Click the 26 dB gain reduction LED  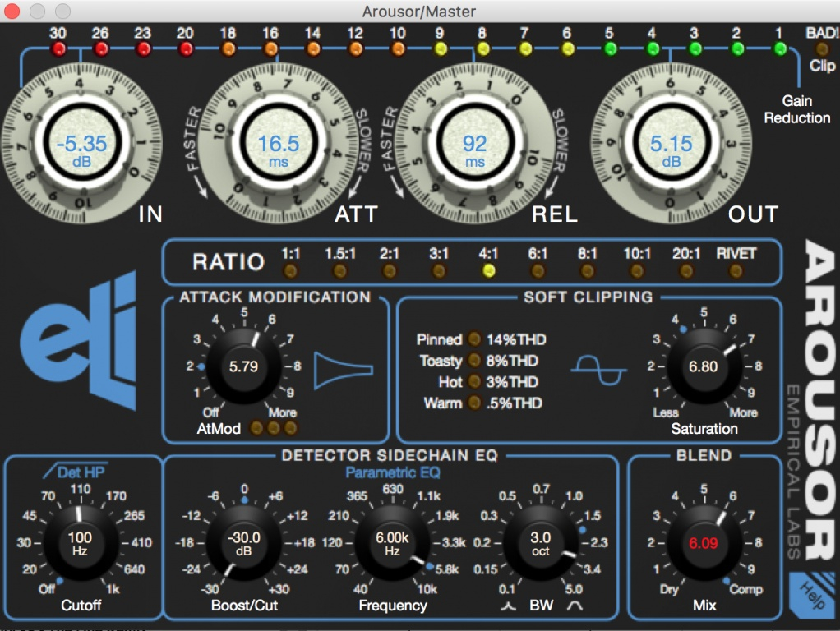click(x=101, y=49)
